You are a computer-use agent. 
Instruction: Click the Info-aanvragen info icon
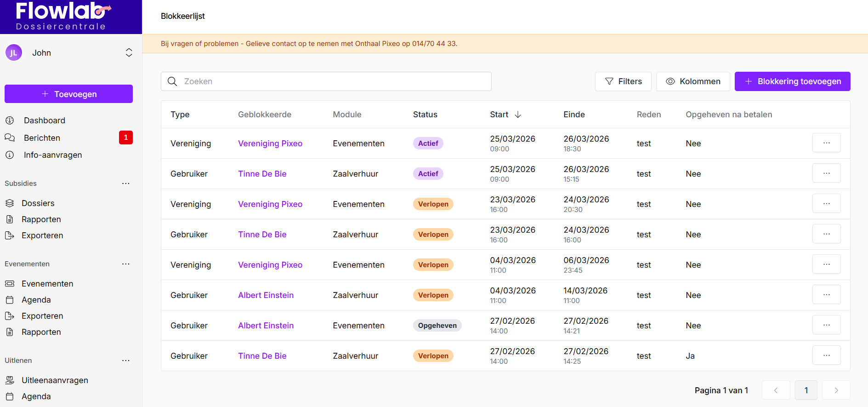pos(10,155)
